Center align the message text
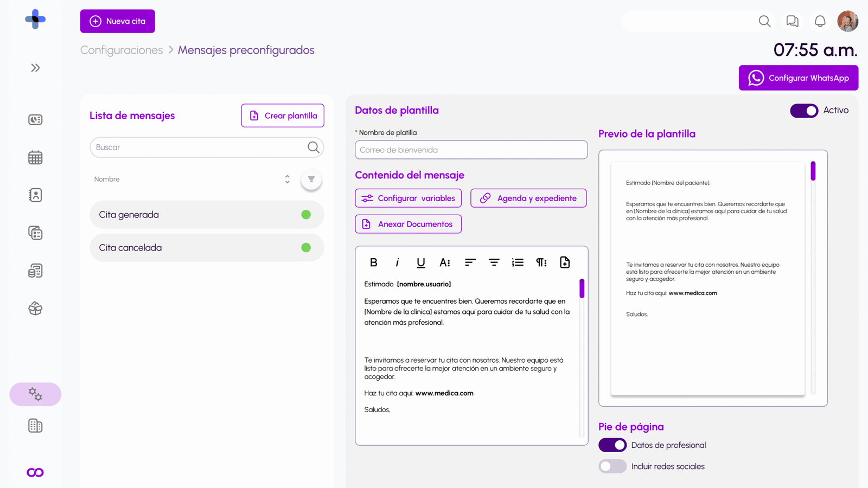 (494, 262)
